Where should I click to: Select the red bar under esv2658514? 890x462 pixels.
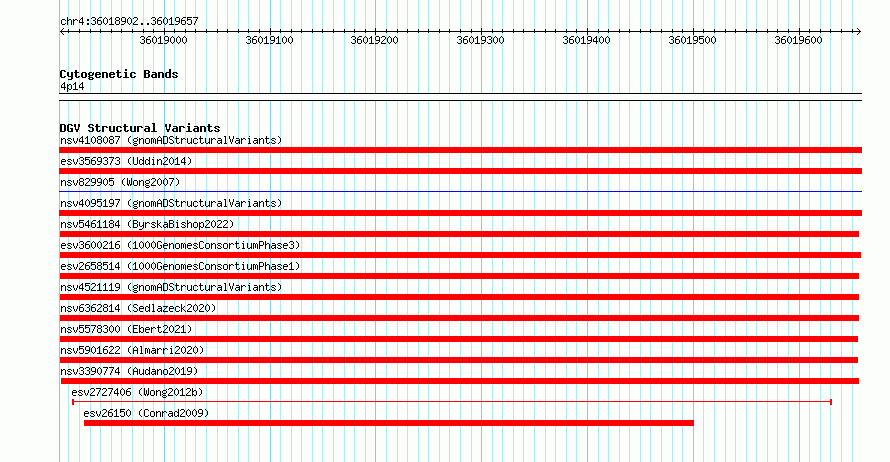(459, 276)
